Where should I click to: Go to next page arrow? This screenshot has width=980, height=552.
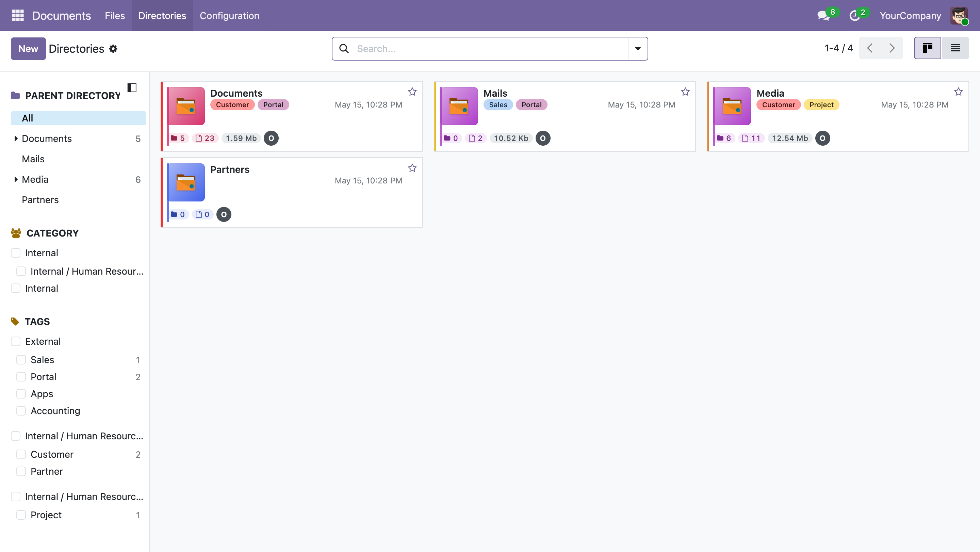pos(892,48)
